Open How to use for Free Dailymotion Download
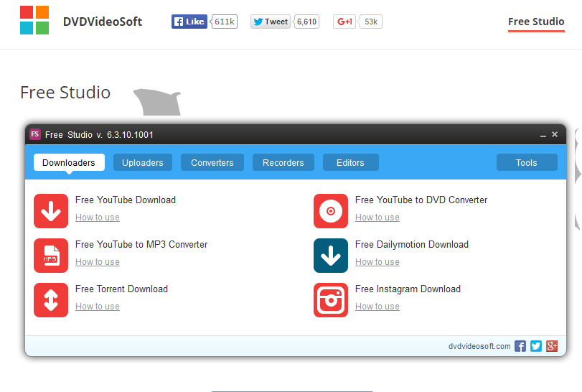The height and width of the screenshot is (392, 582). (x=377, y=262)
